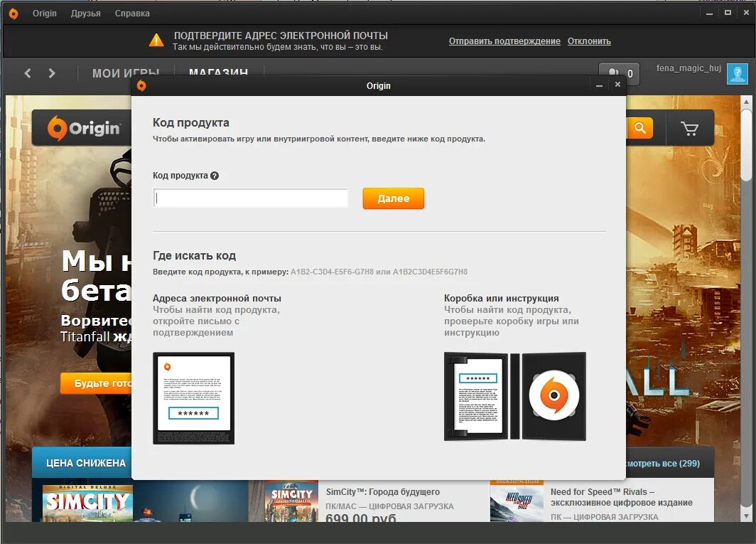Click the Где искать код heading
This screenshot has height=544, width=756.
(194, 256)
